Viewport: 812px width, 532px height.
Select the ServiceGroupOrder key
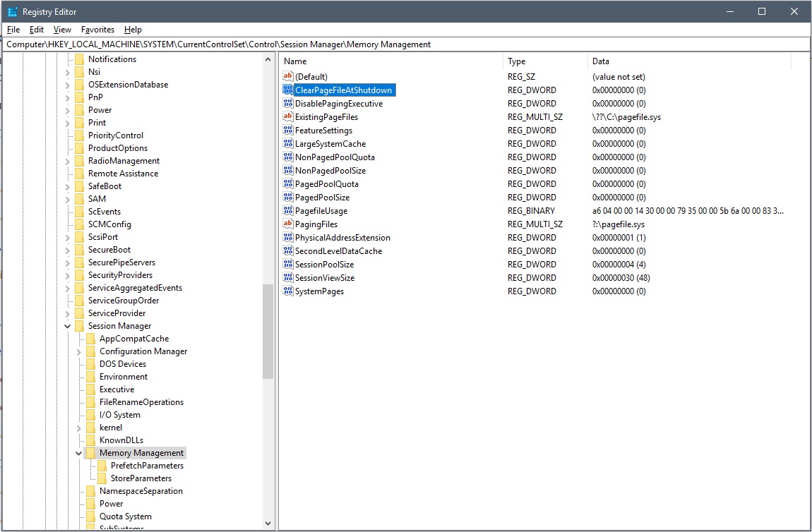point(124,300)
